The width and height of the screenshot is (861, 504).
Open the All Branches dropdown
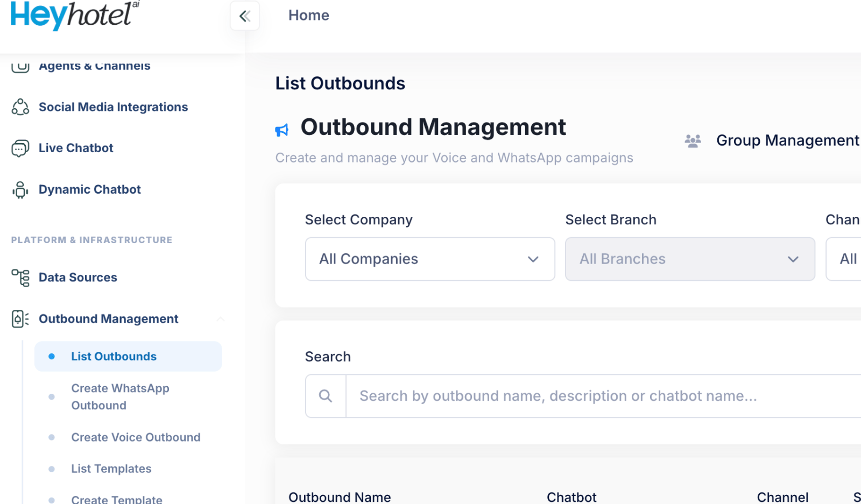tap(690, 259)
